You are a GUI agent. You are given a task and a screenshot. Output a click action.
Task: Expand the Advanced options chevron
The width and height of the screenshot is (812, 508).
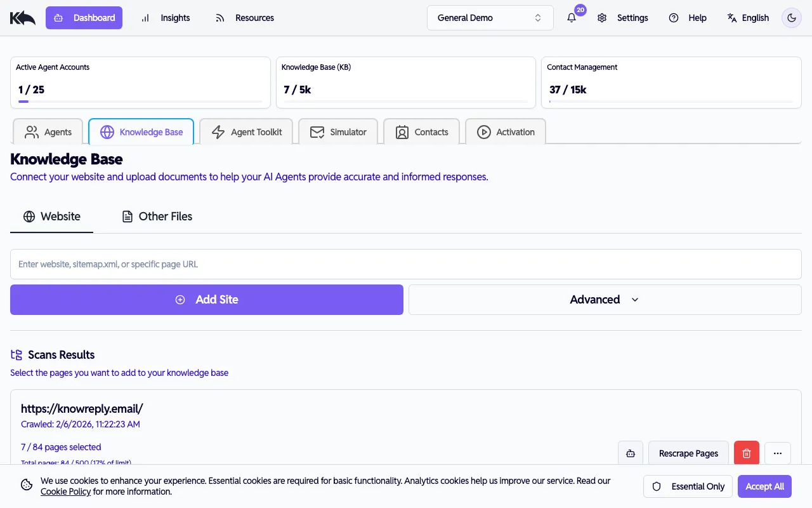[x=635, y=299]
